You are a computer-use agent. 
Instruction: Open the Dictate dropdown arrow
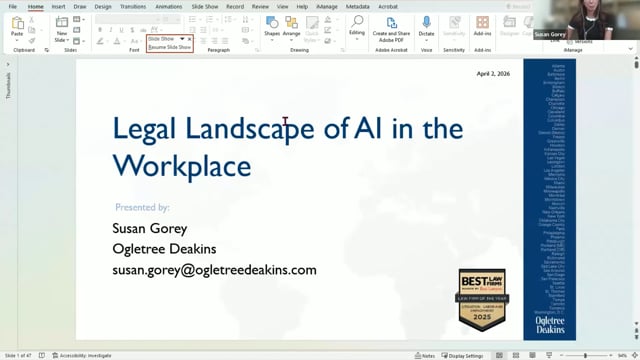pyautogui.click(x=426, y=40)
